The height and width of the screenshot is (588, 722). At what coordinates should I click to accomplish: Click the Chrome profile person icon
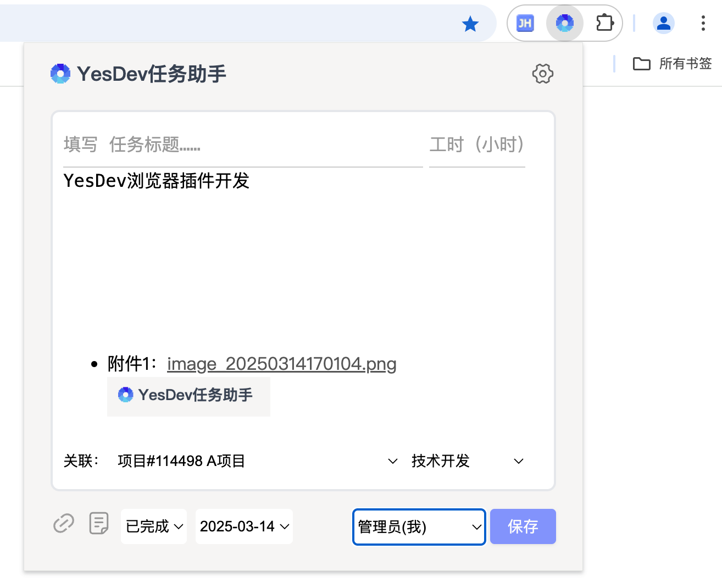click(x=664, y=23)
